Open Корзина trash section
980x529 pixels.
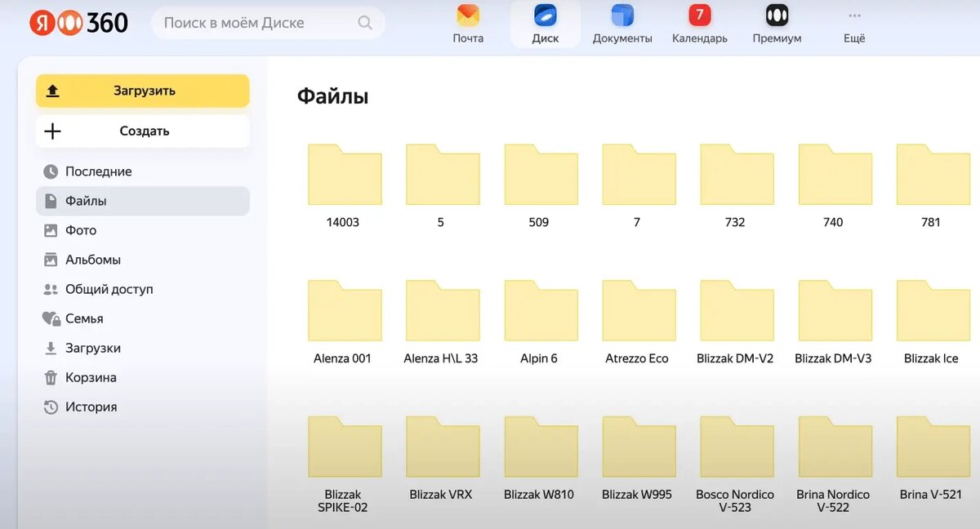coord(142,377)
